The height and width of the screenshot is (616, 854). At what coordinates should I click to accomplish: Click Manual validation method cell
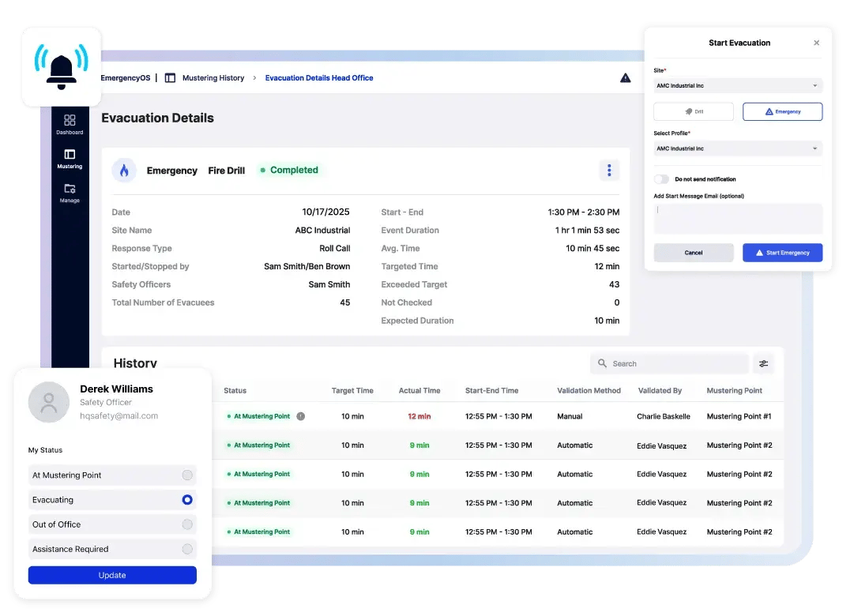(570, 416)
